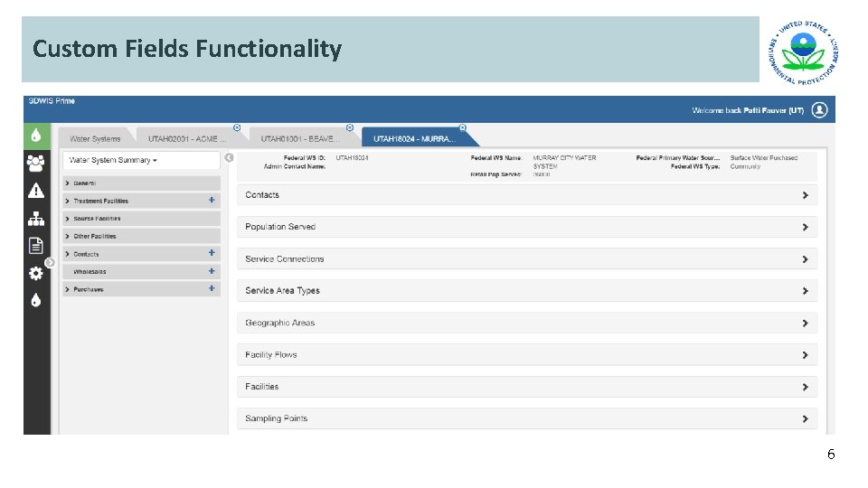868x488 pixels.
Task: Open the water drop icon at sidebar top
Action: 36,136
